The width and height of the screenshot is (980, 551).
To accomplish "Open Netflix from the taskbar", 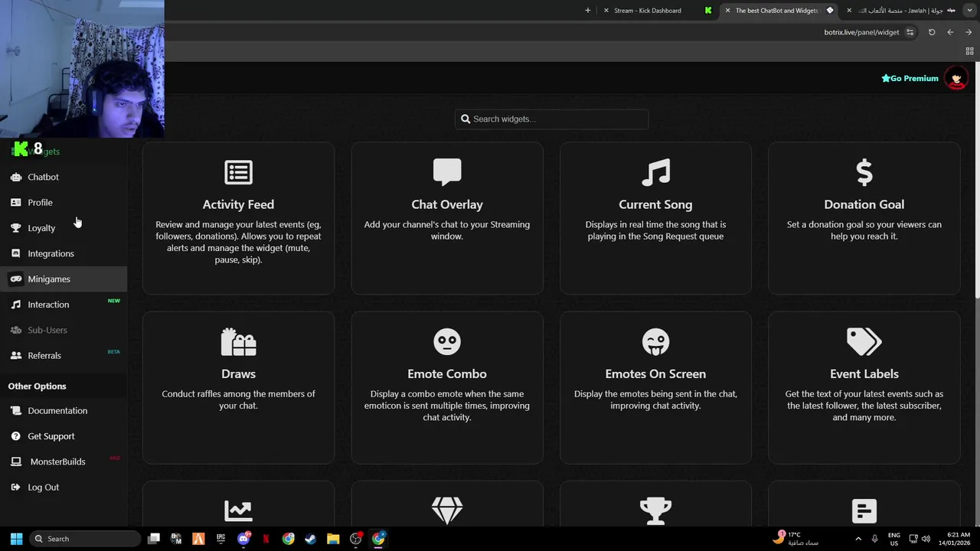I will [x=266, y=539].
